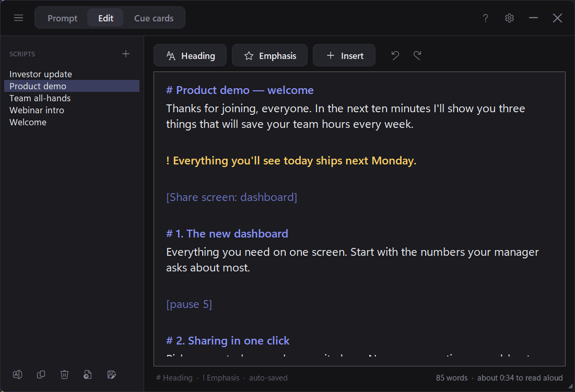Minimize the window
The height and width of the screenshot is (392, 575).
tap(534, 18)
